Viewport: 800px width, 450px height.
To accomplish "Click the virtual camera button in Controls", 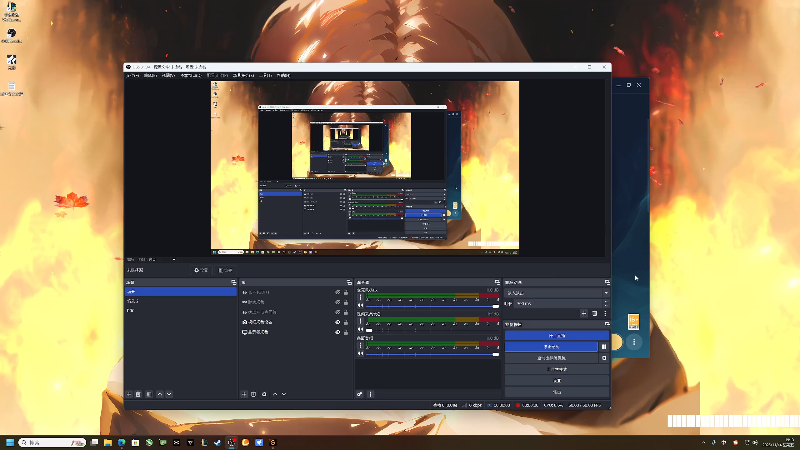I will [x=551, y=358].
